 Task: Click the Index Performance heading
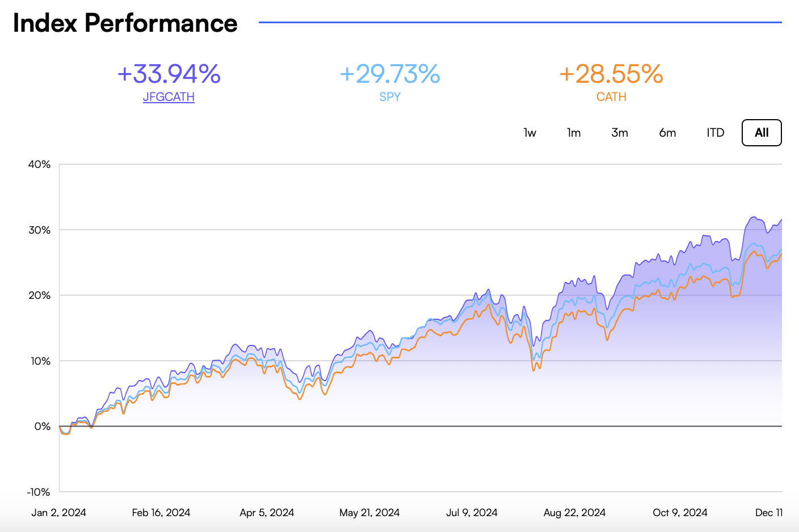pos(126,23)
